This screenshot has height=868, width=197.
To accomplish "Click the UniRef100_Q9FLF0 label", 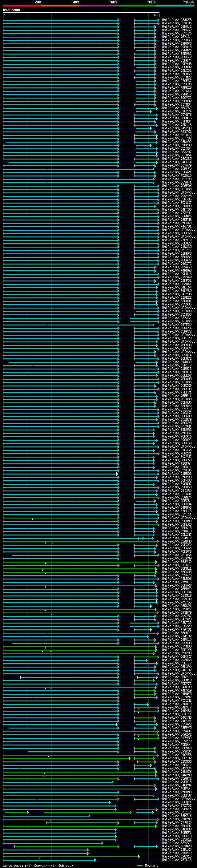I will coord(177,169).
